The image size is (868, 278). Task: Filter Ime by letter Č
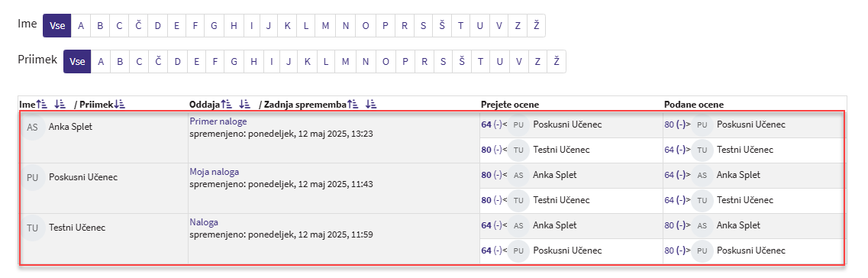click(x=138, y=25)
